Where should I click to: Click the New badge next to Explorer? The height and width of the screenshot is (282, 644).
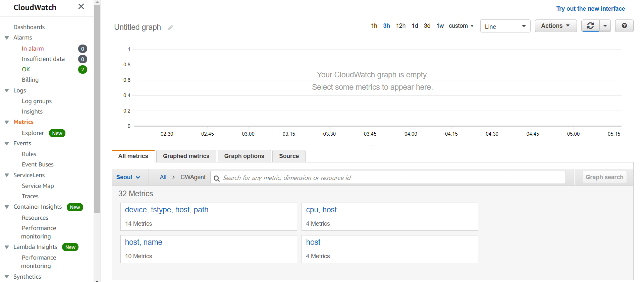click(x=57, y=133)
